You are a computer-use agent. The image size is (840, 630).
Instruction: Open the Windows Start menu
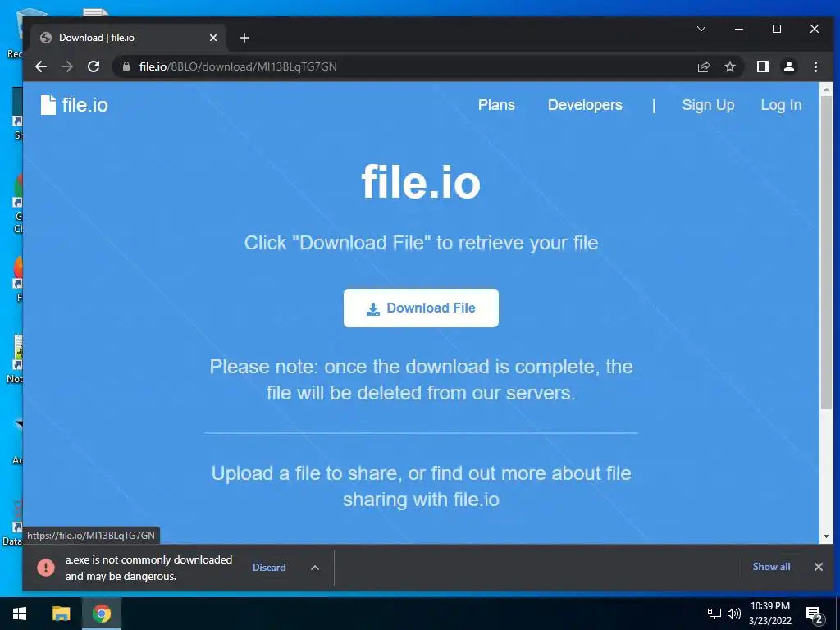[x=20, y=614]
